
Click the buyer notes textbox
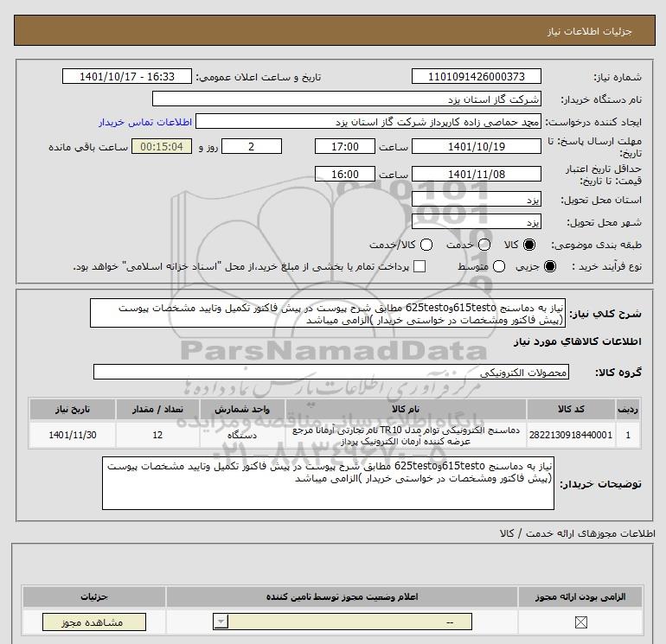pos(328,483)
